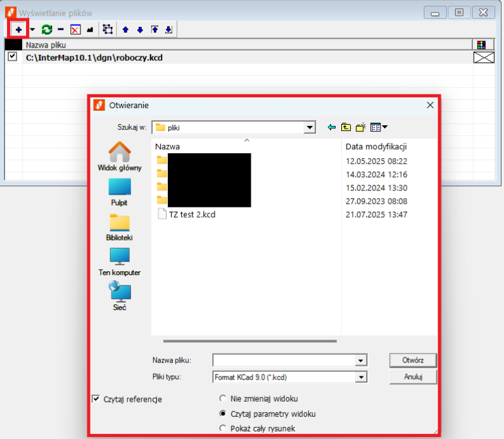
Task: Go up one folder level
Action: [346, 127]
